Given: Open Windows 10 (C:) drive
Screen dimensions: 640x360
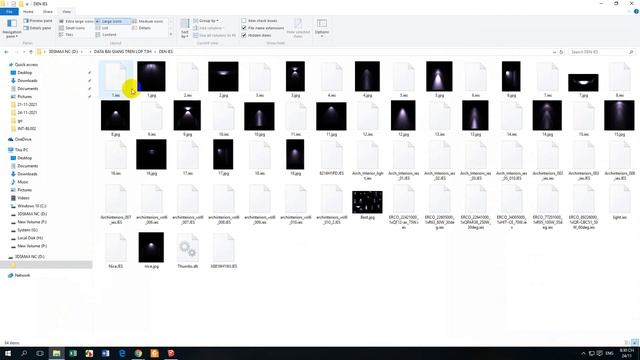Looking at the screenshot, I should (31, 206).
